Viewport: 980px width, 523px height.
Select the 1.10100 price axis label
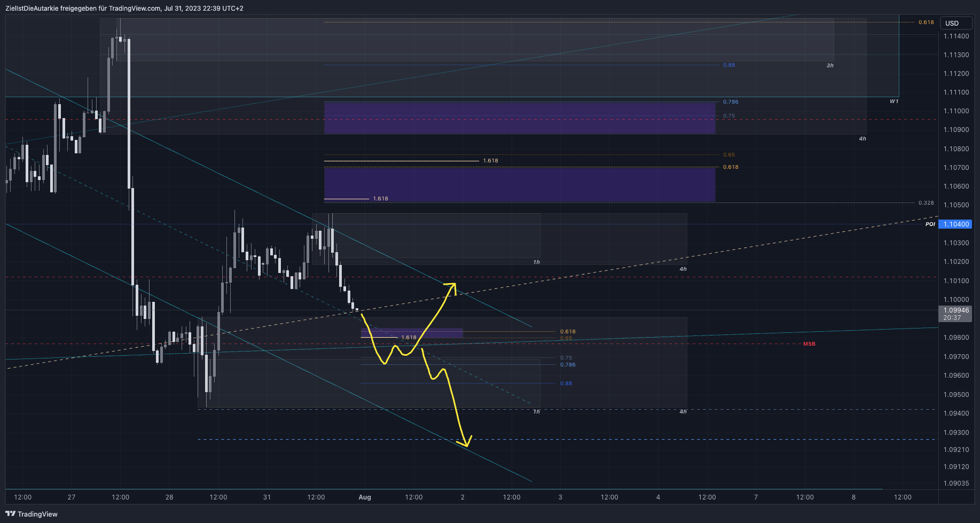956,281
